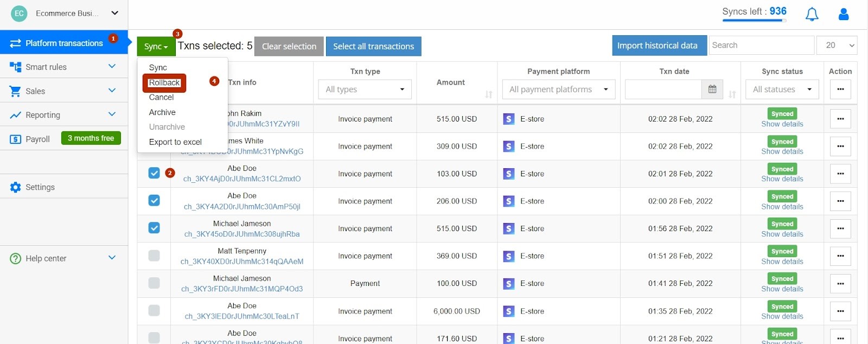Click Import historical data button
This screenshot has width=868, height=344.
(x=659, y=46)
